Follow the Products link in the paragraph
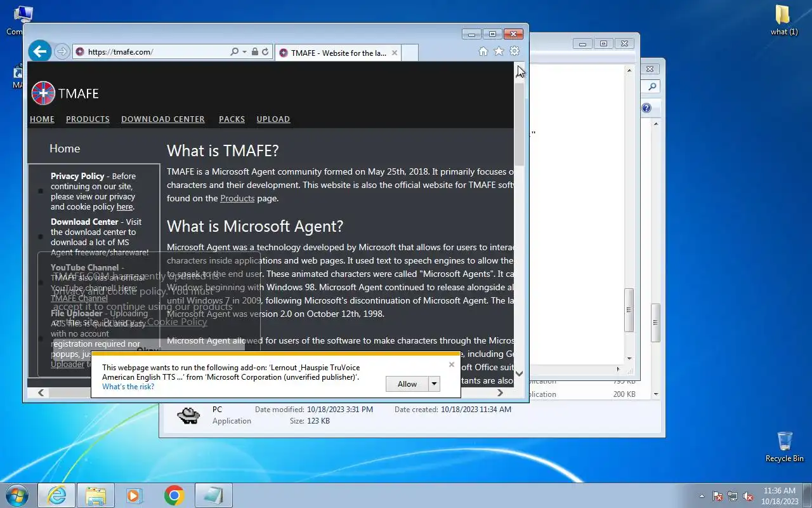This screenshot has width=812, height=508. tap(237, 198)
